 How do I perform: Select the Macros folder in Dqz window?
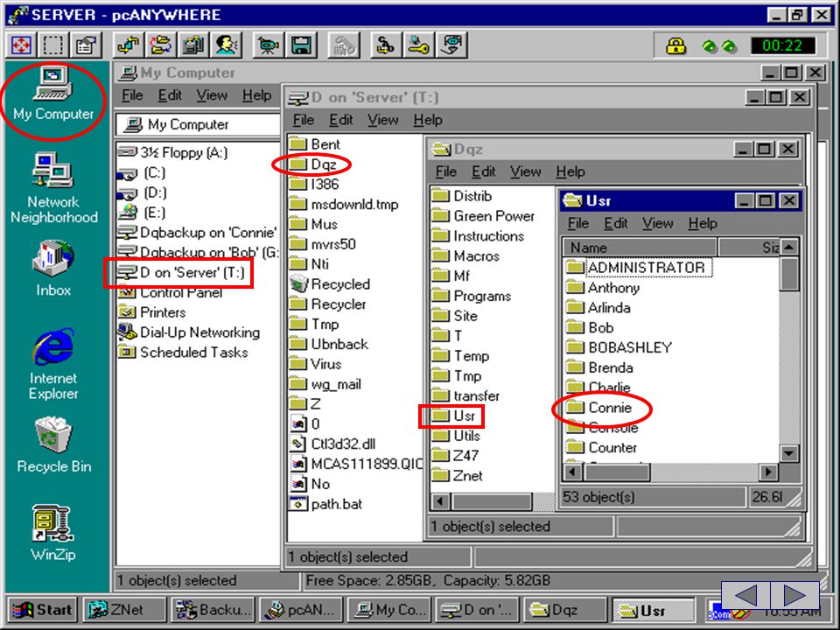point(466,256)
